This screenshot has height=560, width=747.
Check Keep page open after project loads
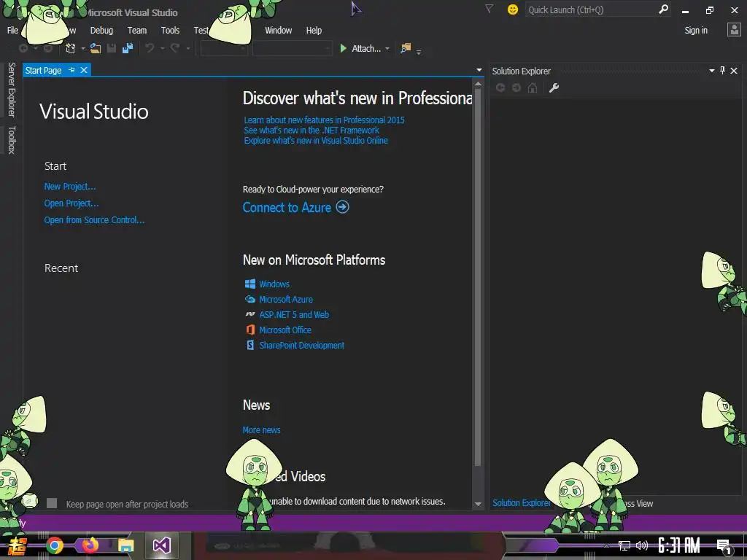pyautogui.click(x=52, y=503)
